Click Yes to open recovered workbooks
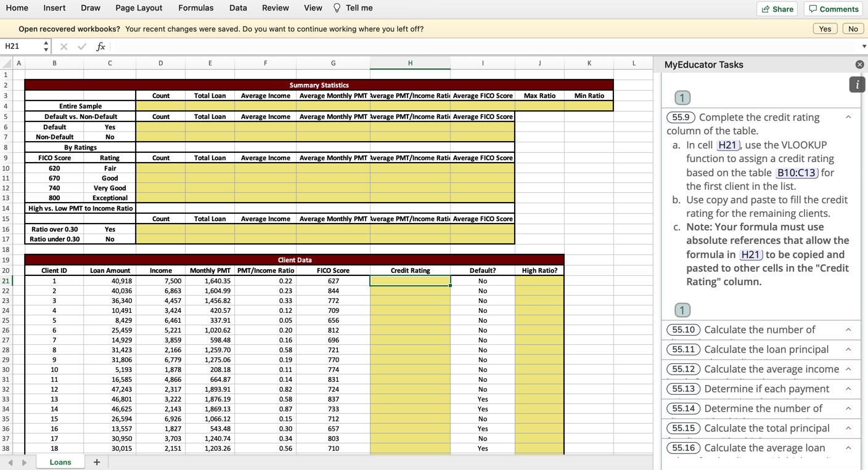The width and height of the screenshot is (868, 470). point(825,29)
